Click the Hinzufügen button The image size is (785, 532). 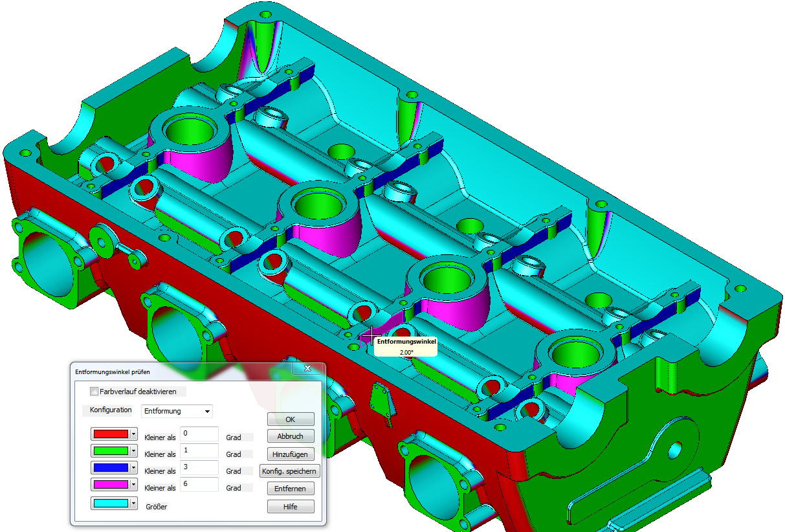coord(290,453)
